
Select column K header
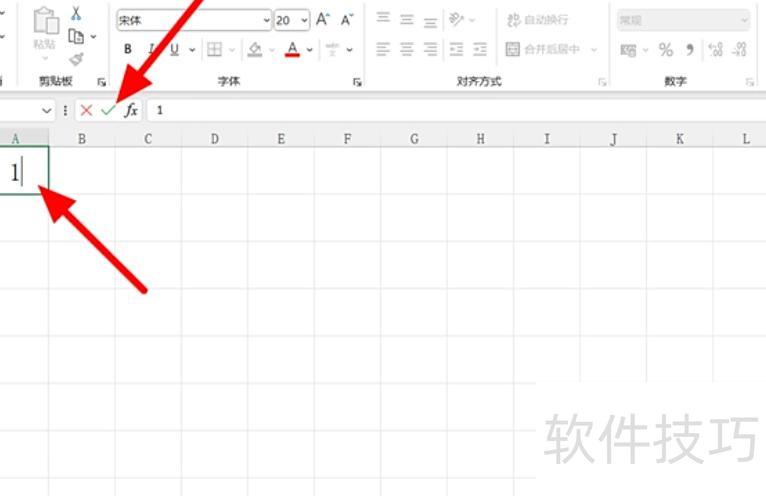pos(680,139)
